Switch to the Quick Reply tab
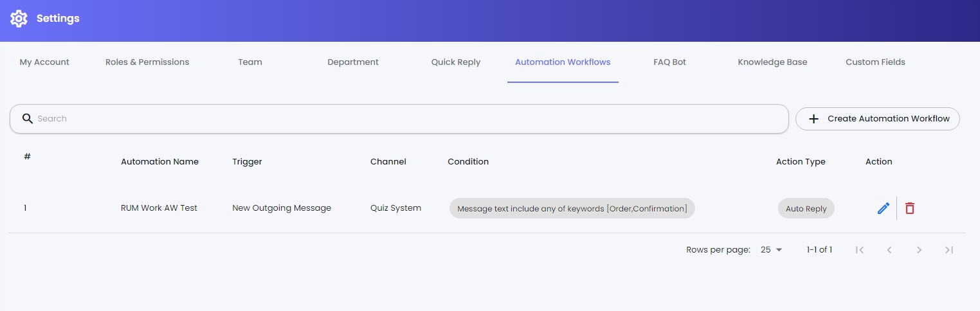 click(x=456, y=62)
